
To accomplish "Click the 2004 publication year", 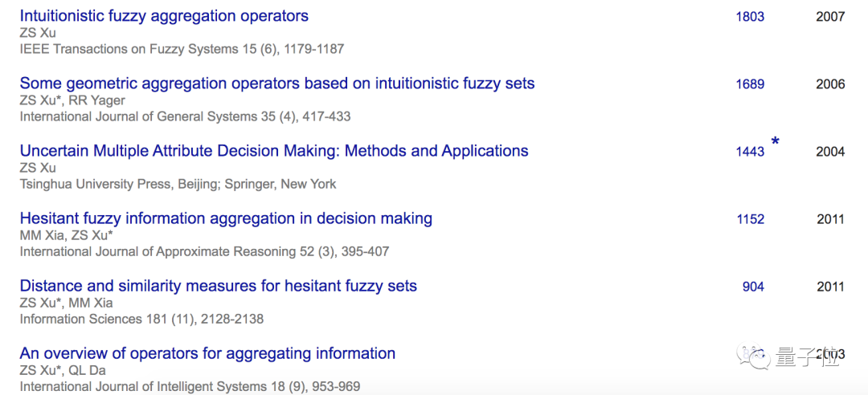I will (x=830, y=151).
